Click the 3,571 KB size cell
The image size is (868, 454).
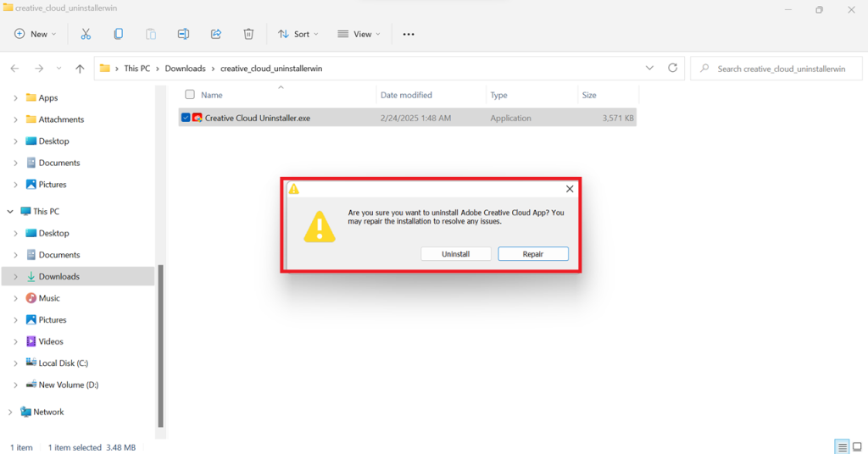point(618,118)
